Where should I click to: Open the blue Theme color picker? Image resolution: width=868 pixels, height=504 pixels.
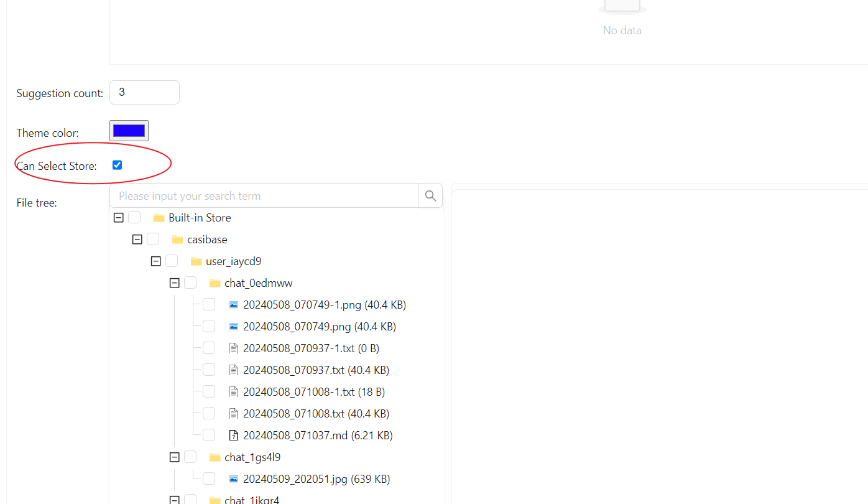pyautogui.click(x=129, y=131)
